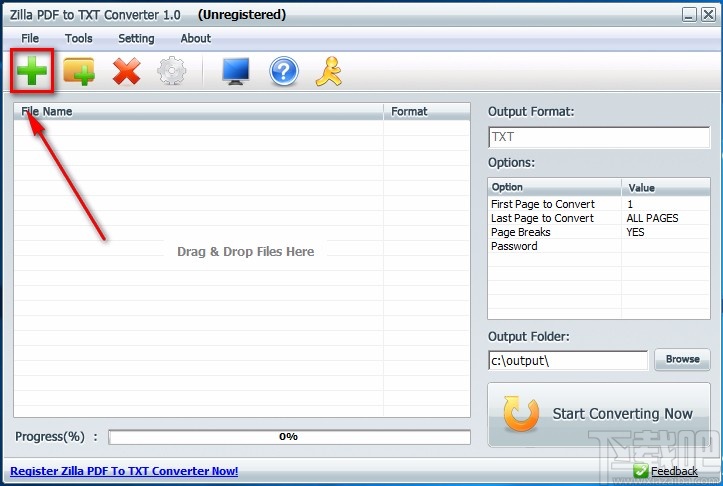This screenshot has height=486, width=723.
Task: Open the Feedback link
Action: pos(674,471)
